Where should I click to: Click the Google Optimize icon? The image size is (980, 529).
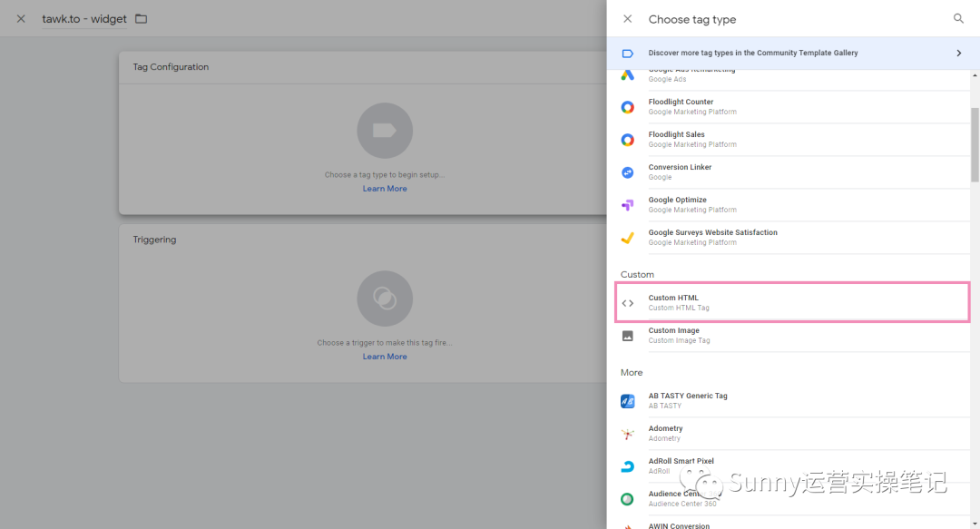click(x=628, y=204)
